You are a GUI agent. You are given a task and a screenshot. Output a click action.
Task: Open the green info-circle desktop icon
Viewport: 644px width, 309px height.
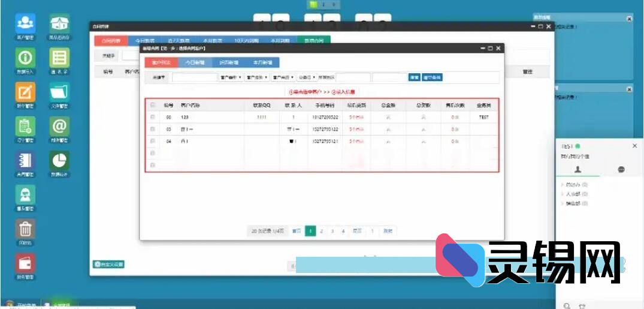click(x=25, y=58)
